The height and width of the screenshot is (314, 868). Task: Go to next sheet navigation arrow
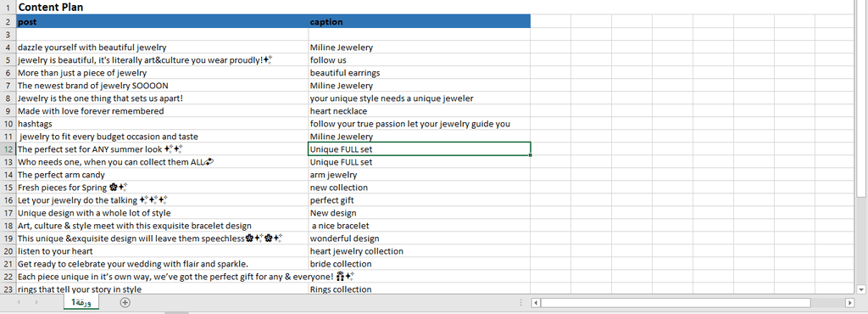pyautogui.click(x=36, y=302)
